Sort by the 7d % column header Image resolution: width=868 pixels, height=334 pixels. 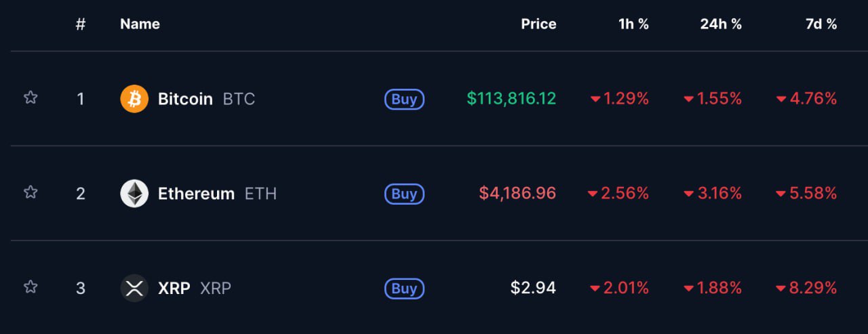pyautogui.click(x=821, y=24)
